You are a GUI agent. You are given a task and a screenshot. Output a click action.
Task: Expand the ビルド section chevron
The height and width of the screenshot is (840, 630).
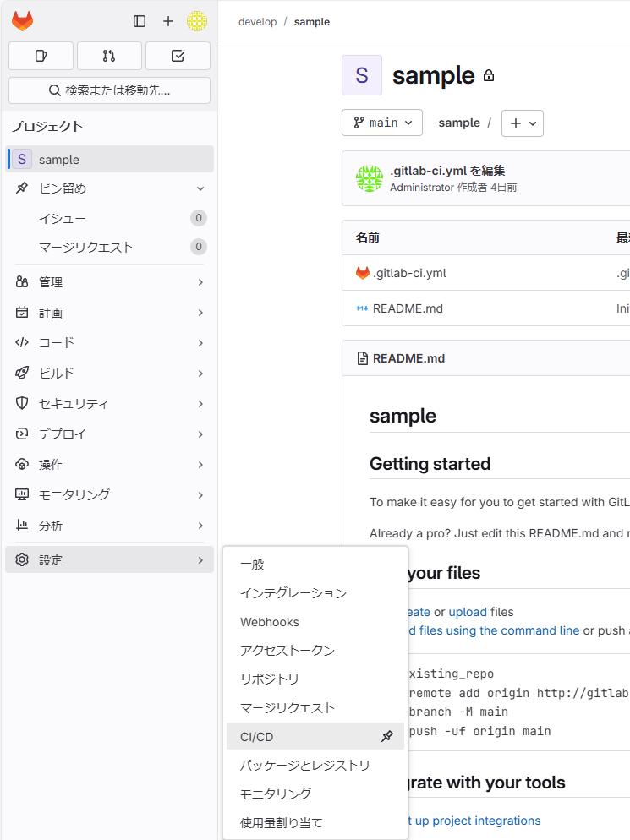click(x=200, y=374)
